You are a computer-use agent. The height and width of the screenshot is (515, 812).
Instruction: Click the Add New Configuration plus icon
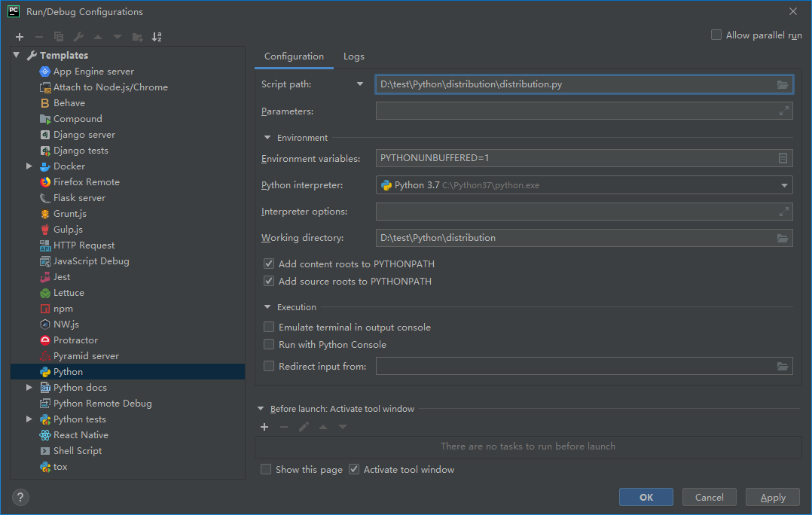click(20, 37)
